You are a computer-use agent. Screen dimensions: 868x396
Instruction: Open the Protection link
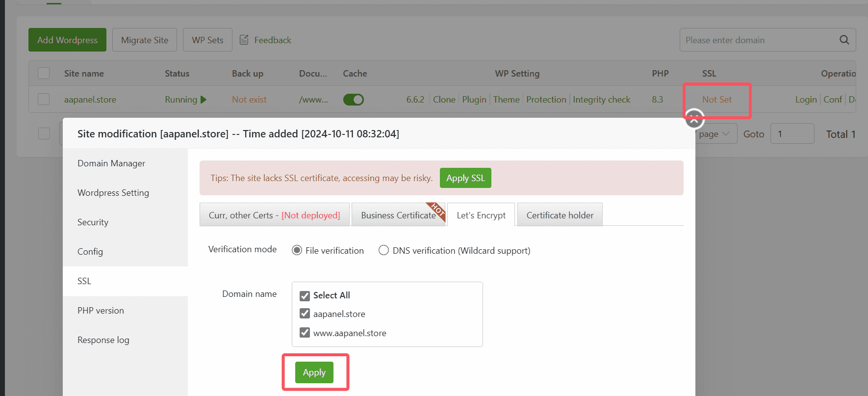(546, 100)
